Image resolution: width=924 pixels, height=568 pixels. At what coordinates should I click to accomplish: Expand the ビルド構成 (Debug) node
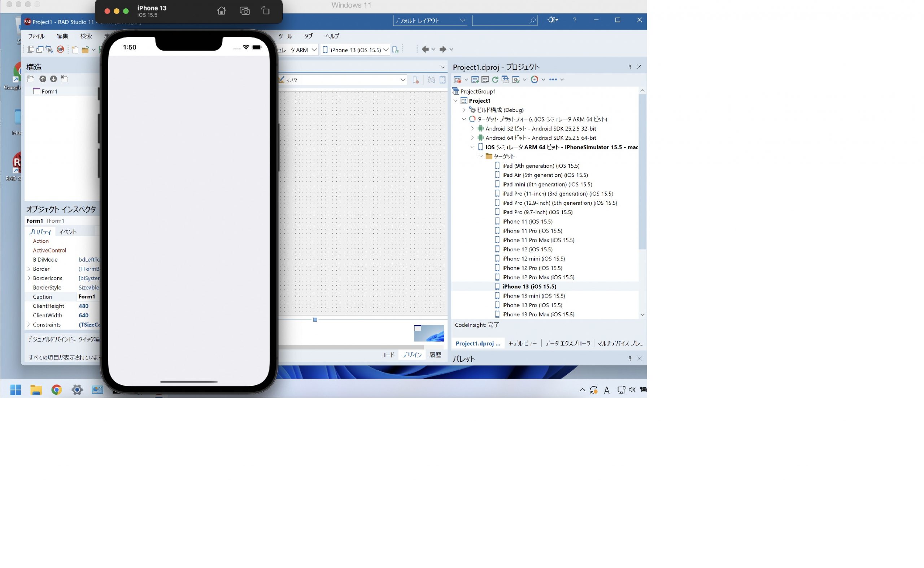[464, 110]
